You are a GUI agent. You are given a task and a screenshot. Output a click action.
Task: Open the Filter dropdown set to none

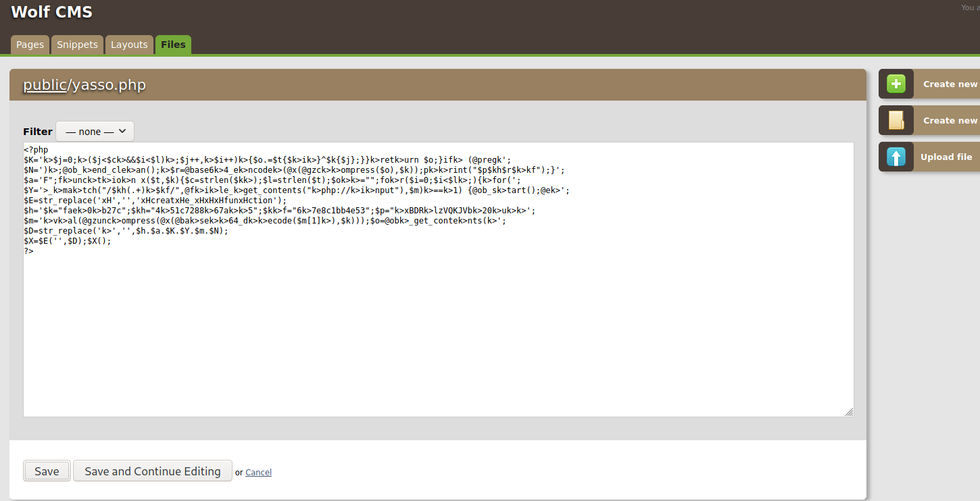95,132
